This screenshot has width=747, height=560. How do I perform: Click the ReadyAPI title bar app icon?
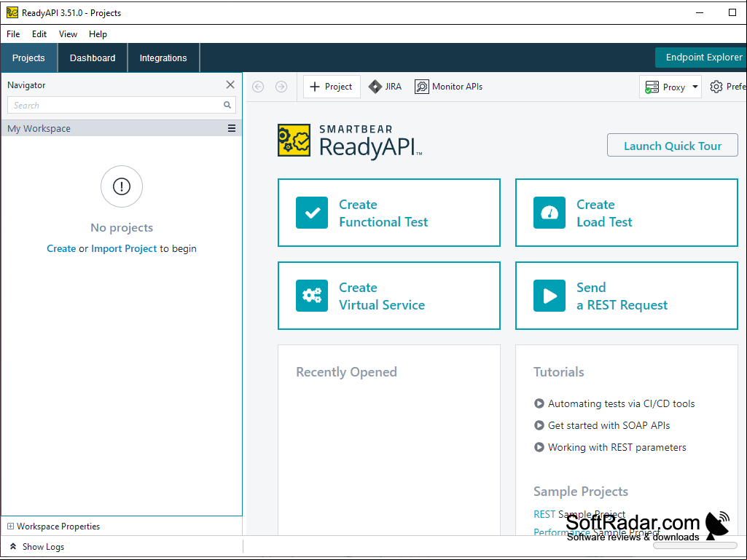[x=12, y=12]
